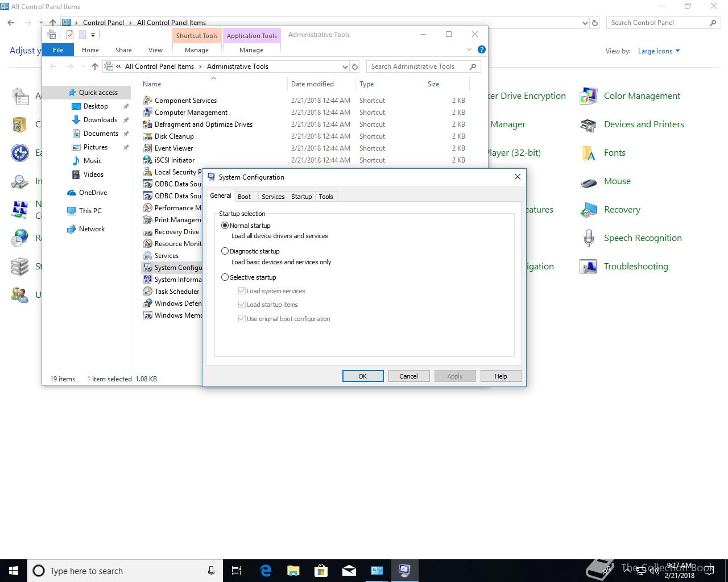Click the Event Viewer icon
The height and width of the screenshot is (582, 728).
click(x=148, y=148)
